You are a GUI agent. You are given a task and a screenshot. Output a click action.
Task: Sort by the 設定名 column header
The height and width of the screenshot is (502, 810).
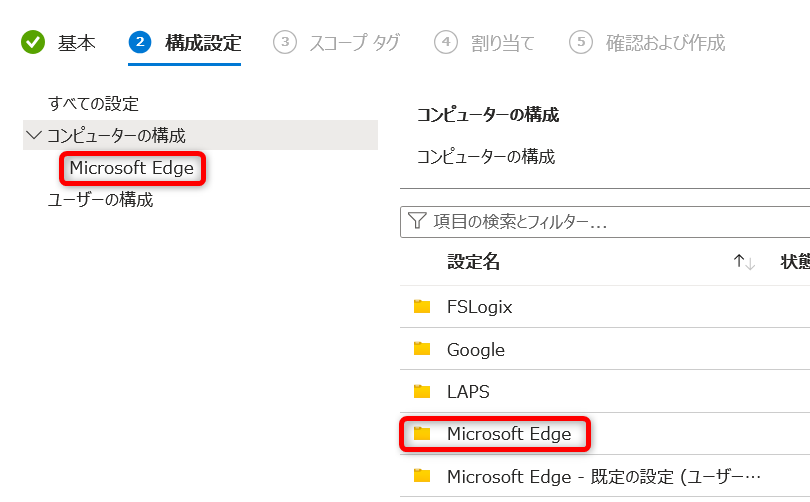[473, 262]
